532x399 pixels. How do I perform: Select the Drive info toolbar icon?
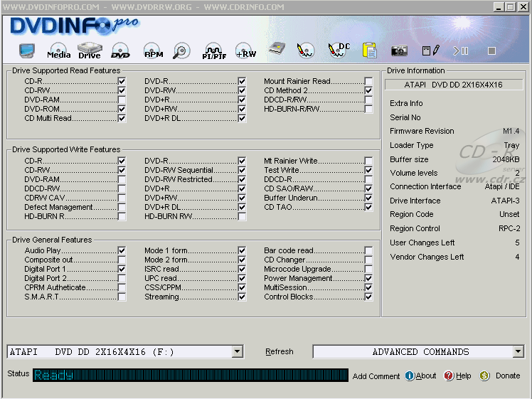pos(90,51)
